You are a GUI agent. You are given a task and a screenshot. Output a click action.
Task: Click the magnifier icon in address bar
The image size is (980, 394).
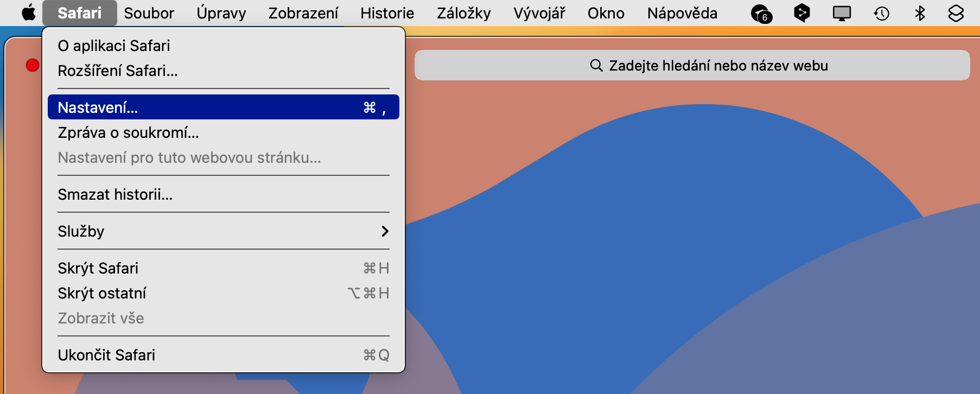point(596,66)
